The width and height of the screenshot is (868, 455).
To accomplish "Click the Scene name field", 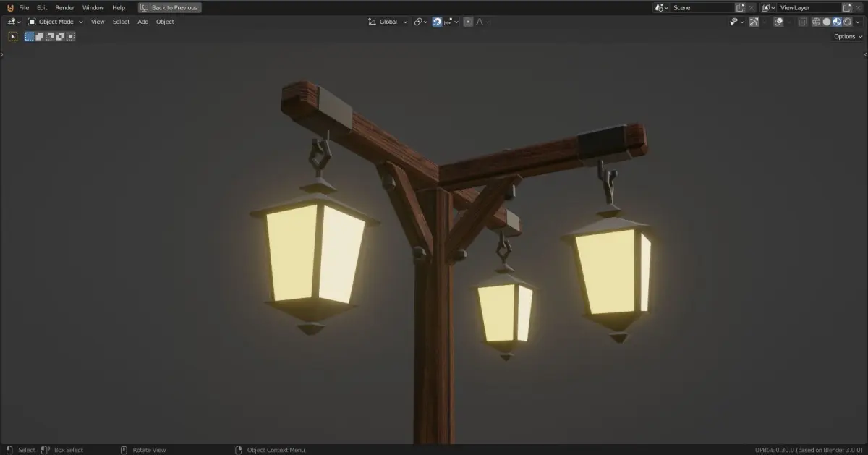I will (702, 7).
